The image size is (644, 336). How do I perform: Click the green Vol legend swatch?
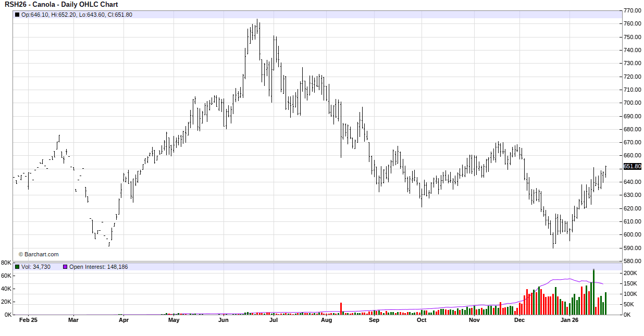[x=17, y=267]
